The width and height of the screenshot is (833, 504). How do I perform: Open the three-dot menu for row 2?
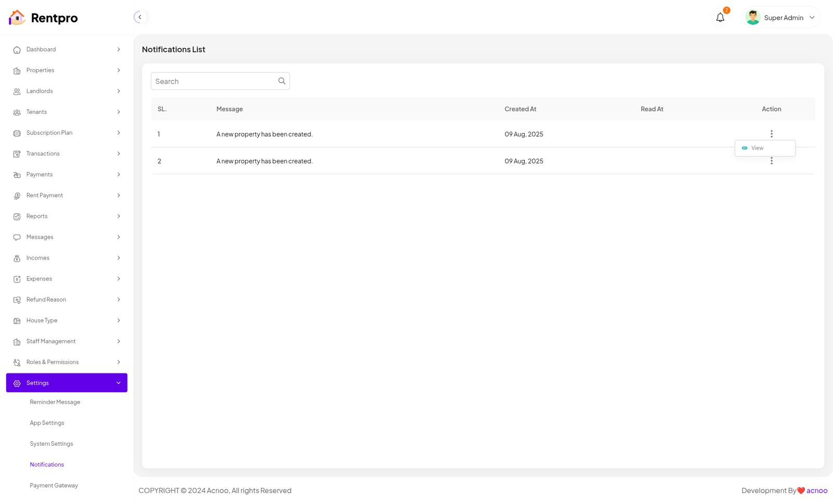(771, 162)
